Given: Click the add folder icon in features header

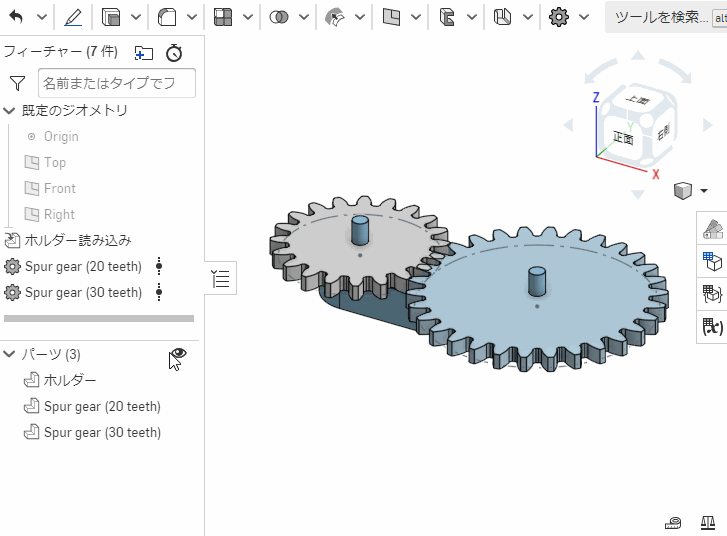Looking at the screenshot, I should point(144,53).
